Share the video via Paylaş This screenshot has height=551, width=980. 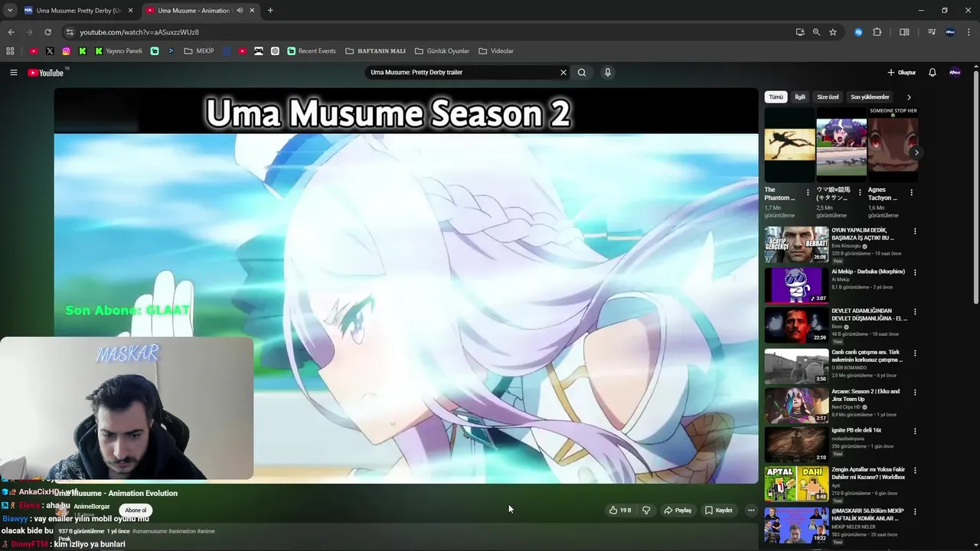coord(678,510)
